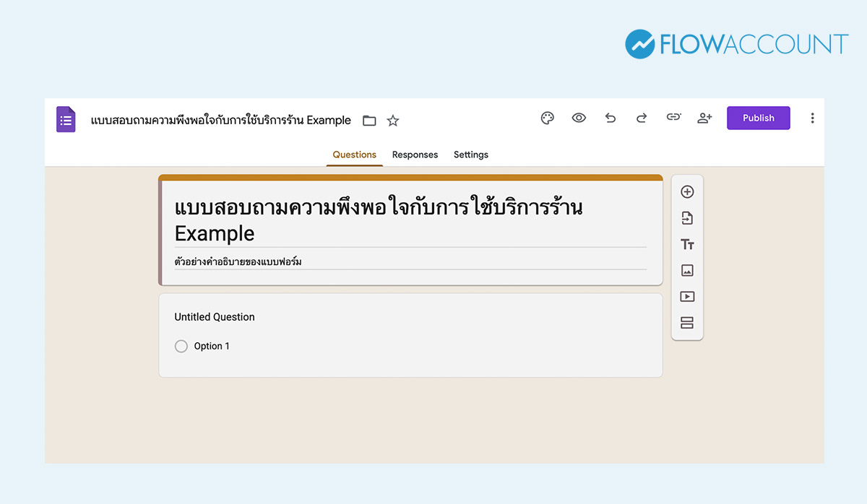
Task: Open the Settings tab
Action: 470,155
